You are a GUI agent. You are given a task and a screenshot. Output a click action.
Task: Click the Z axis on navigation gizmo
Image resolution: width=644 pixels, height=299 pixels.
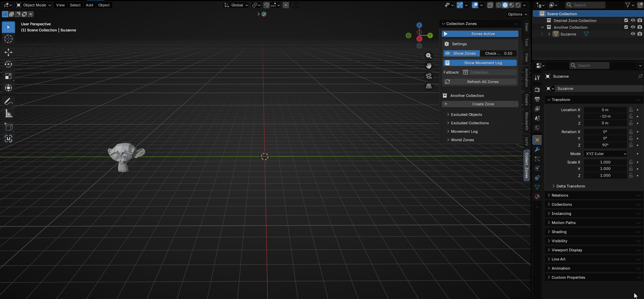pos(419,25)
